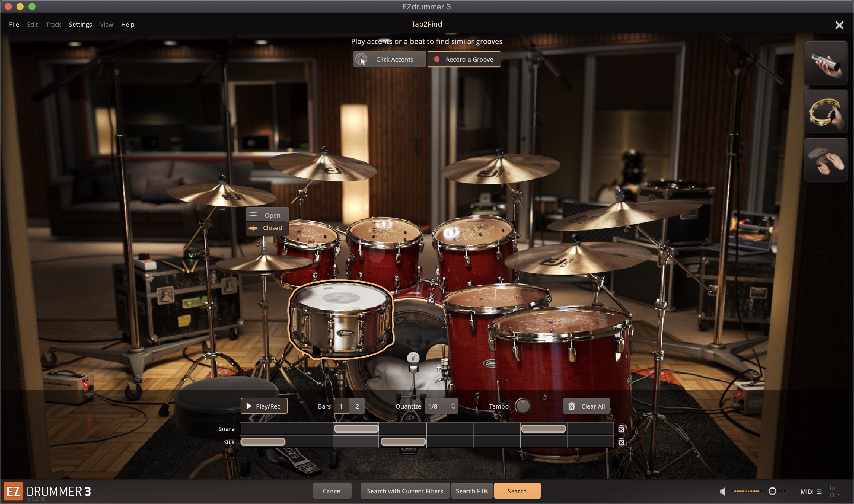Click the Quantize stepper arrows
Viewport: 854px width, 504px height.
coord(453,406)
